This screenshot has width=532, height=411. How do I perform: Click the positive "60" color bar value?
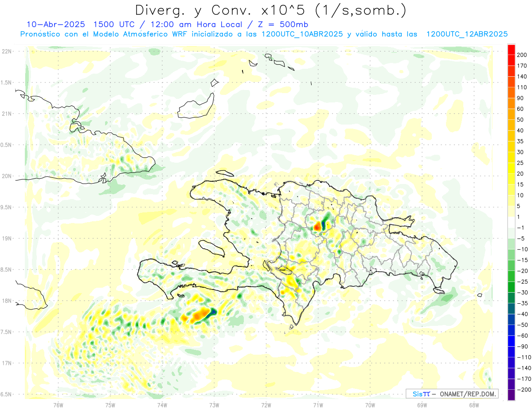click(x=520, y=109)
